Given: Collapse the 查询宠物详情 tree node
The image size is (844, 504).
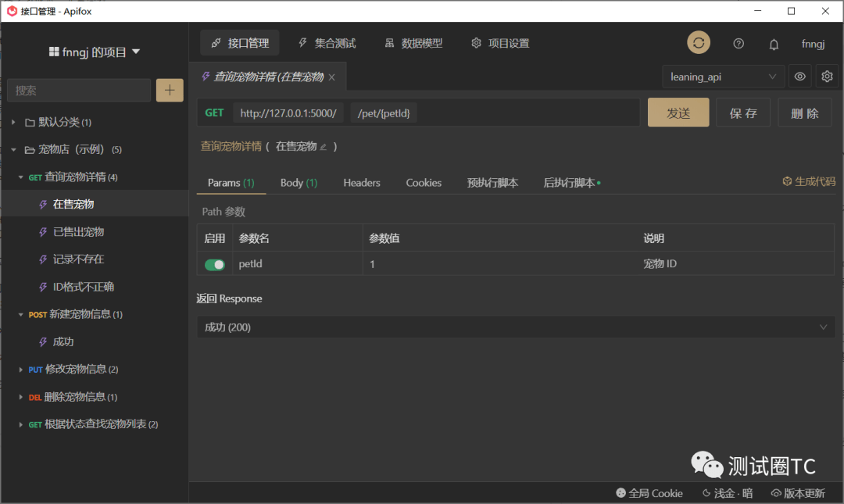Looking at the screenshot, I should coord(20,177).
